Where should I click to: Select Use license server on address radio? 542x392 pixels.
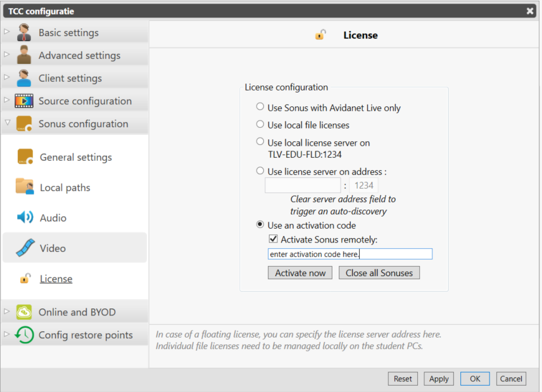[260, 171]
